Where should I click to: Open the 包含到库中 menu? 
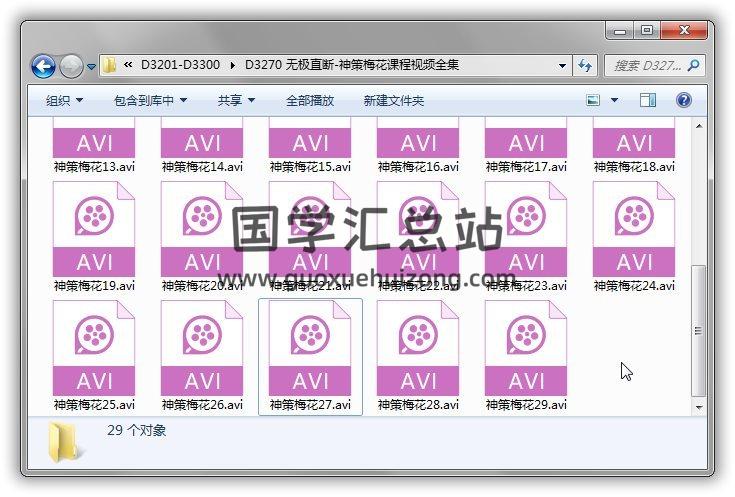(150, 100)
